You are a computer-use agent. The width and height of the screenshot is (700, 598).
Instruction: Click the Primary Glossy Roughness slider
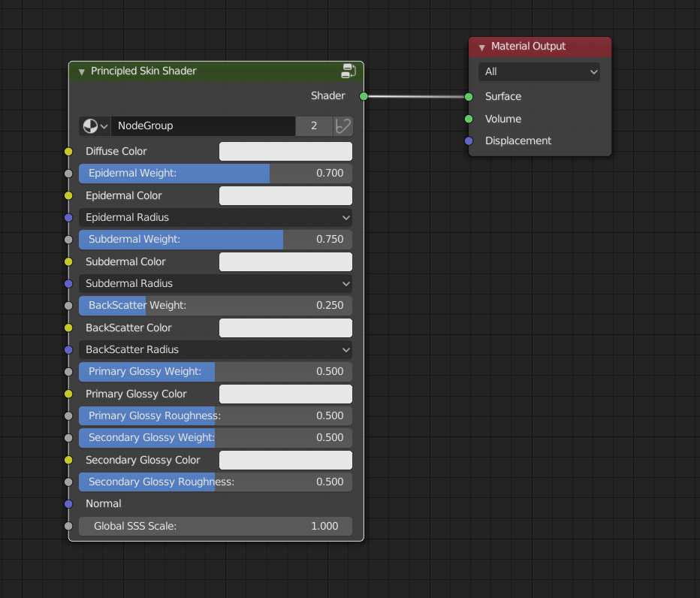tap(216, 415)
